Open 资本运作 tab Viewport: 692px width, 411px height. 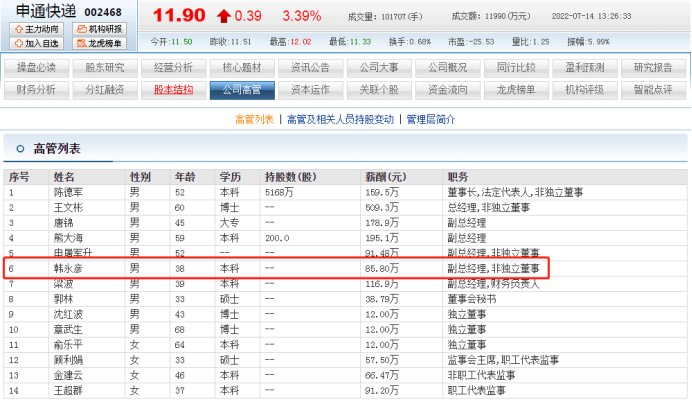click(x=311, y=90)
